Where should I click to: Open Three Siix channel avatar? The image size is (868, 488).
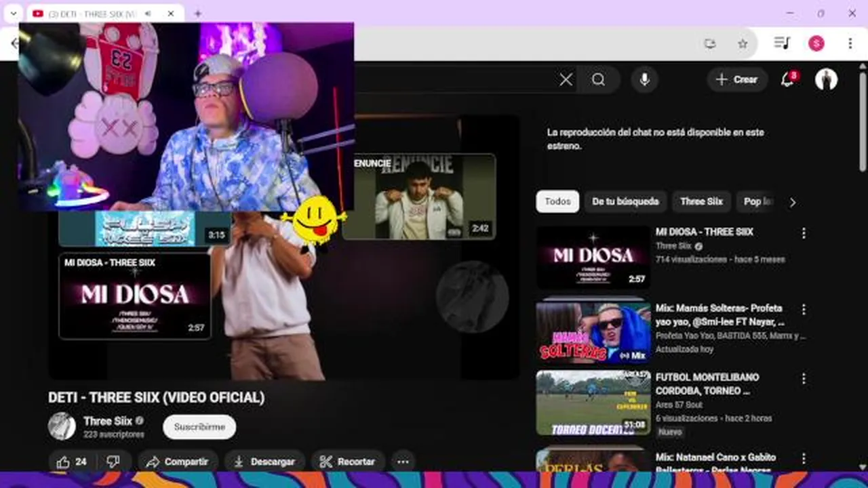pyautogui.click(x=62, y=426)
